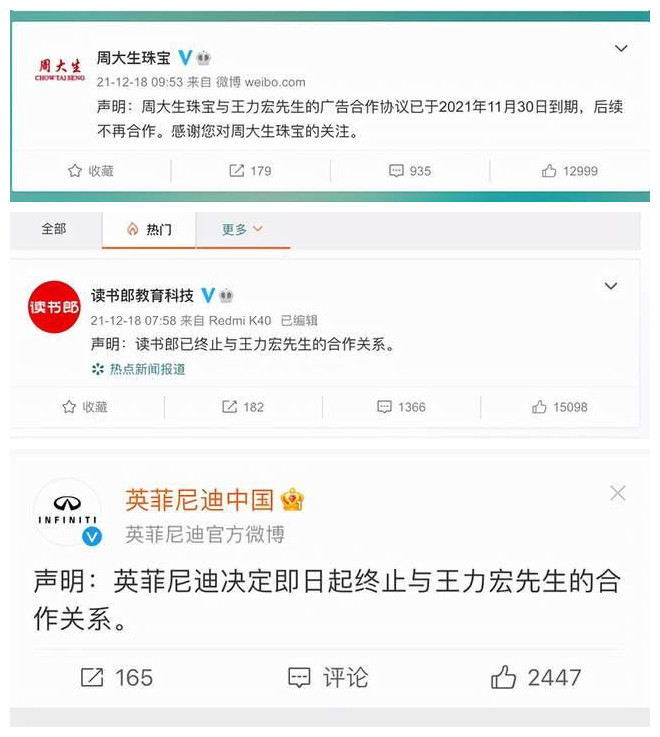The image size is (660, 737).
Task: Switch to the 全部 tab
Action: [x=54, y=229]
